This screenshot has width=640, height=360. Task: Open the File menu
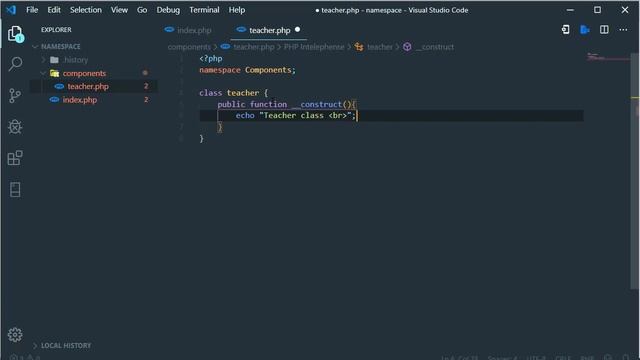32,10
